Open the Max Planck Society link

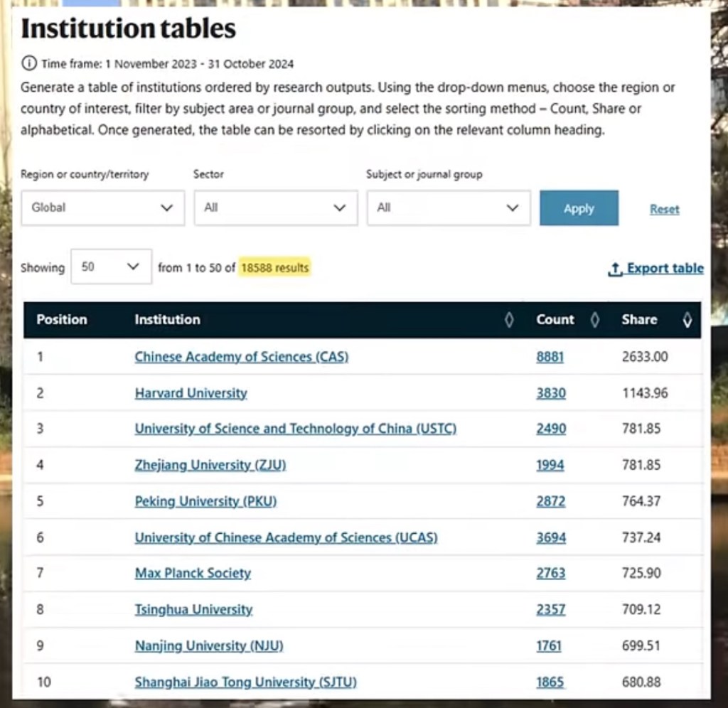[x=193, y=573]
